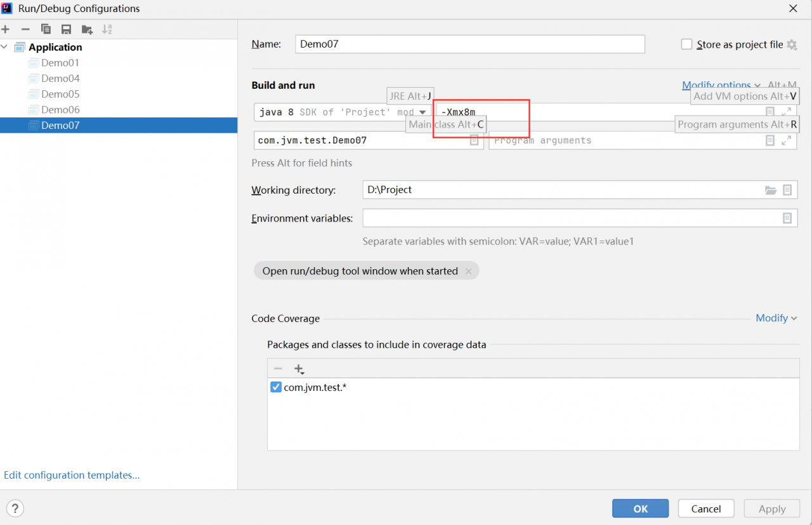Browse working directory folder icon
This screenshot has width=812, height=525.
click(771, 190)
